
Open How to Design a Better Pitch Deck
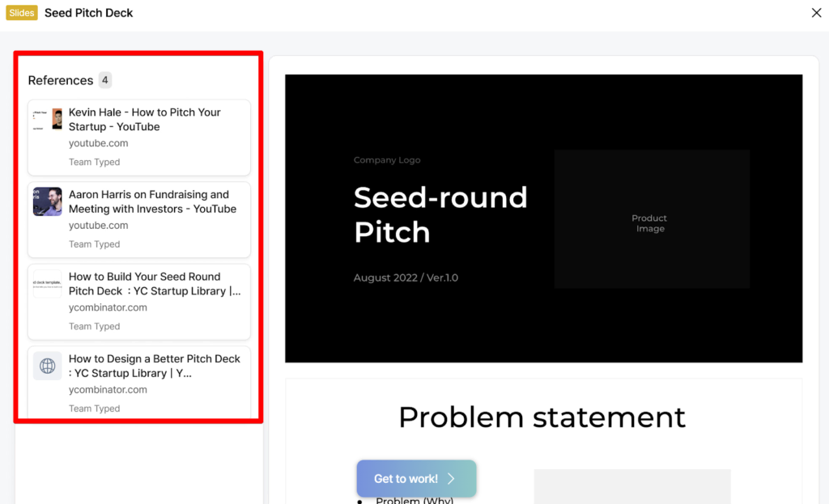154,366
